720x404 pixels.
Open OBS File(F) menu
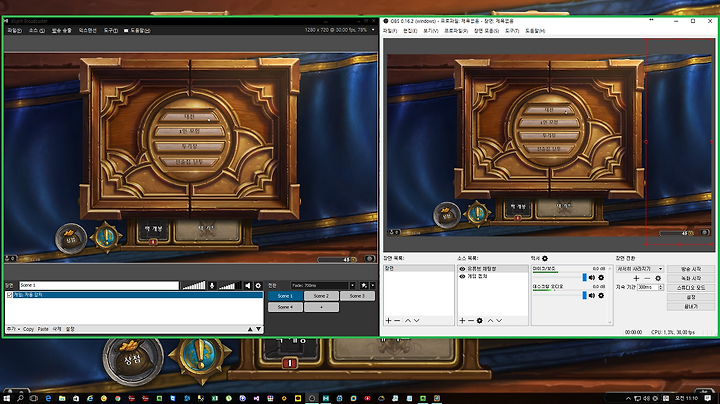390,31
